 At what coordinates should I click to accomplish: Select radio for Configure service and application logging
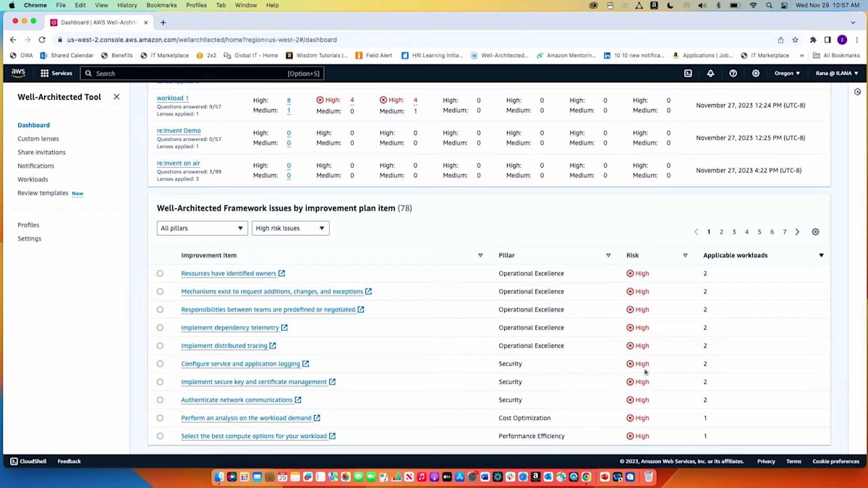click(160, 364)
